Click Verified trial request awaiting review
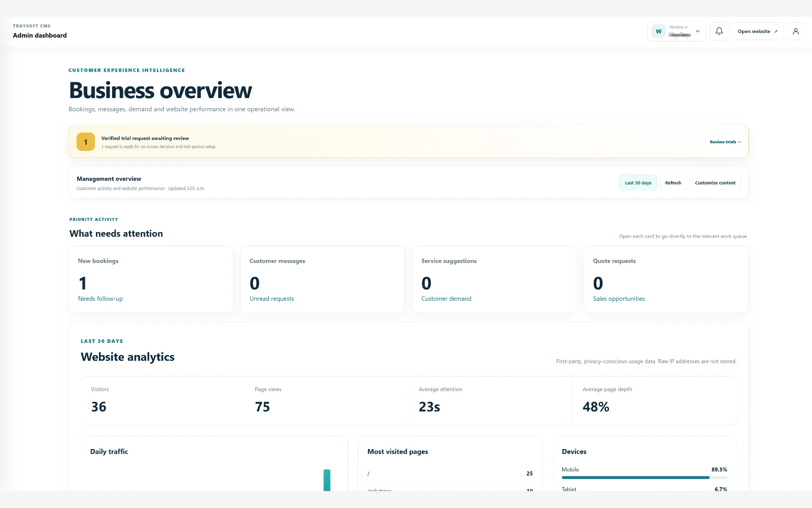Image resolution: width=812 pixels, height=508 pixels. (145, 138)
